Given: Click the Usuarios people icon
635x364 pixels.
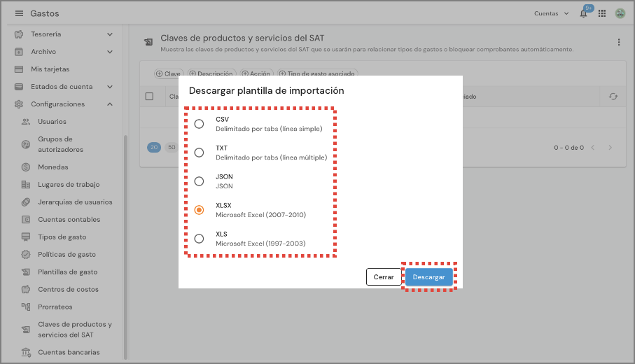Looking at the screenshot, I should tap(25, 122).
